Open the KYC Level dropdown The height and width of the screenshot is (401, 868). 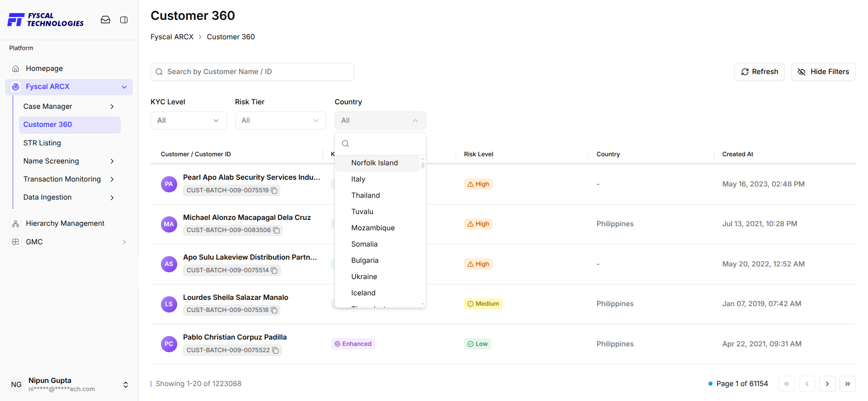pos(189,121)
